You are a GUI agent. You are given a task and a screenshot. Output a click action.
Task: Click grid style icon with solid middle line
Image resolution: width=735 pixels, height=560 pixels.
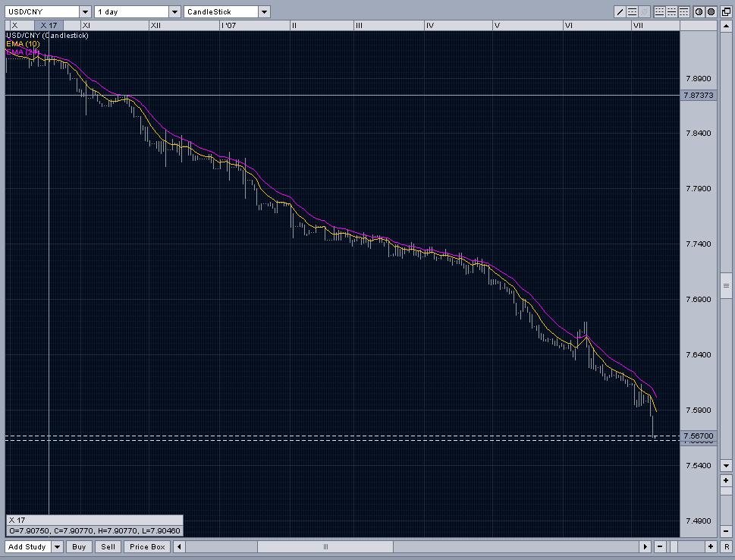coord(672,11)
